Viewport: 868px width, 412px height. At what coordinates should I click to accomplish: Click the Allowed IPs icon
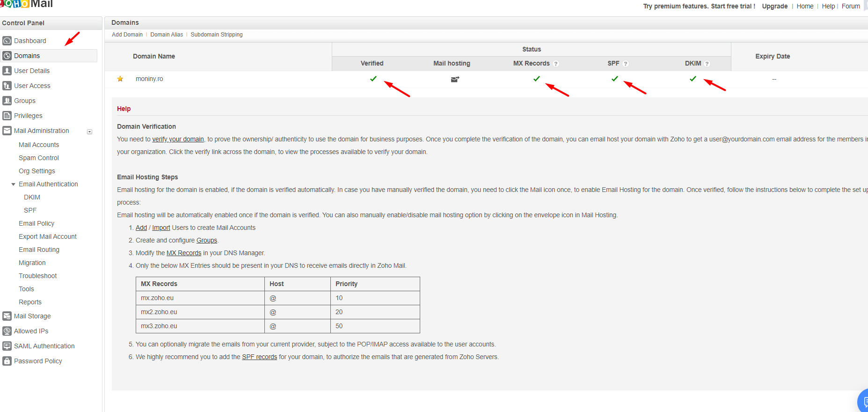tap(7, 331)
